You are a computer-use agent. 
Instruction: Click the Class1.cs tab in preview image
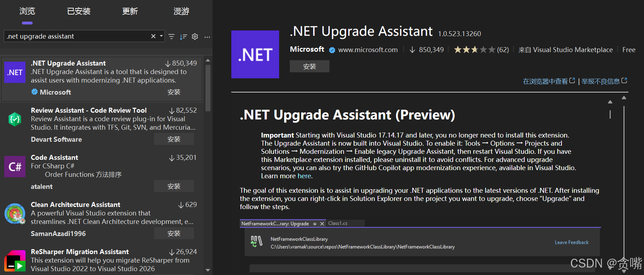click(338, 223)
